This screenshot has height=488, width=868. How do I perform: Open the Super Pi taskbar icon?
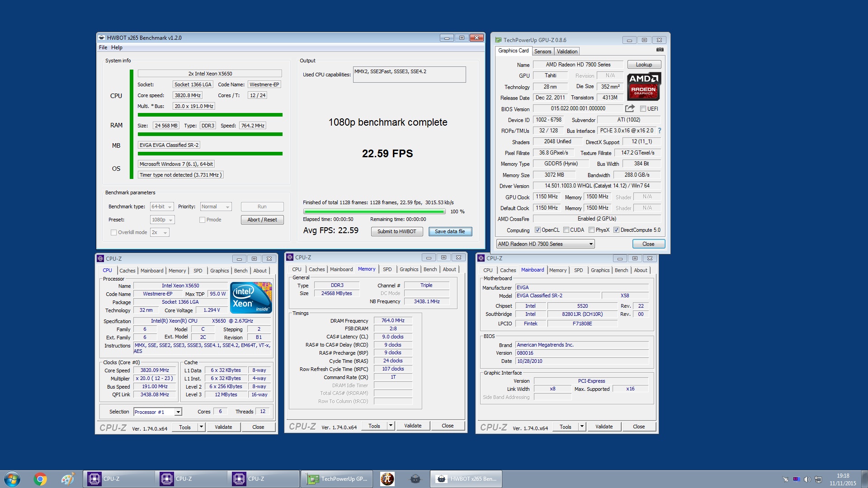pyautogui.click(x=387, y=479)
